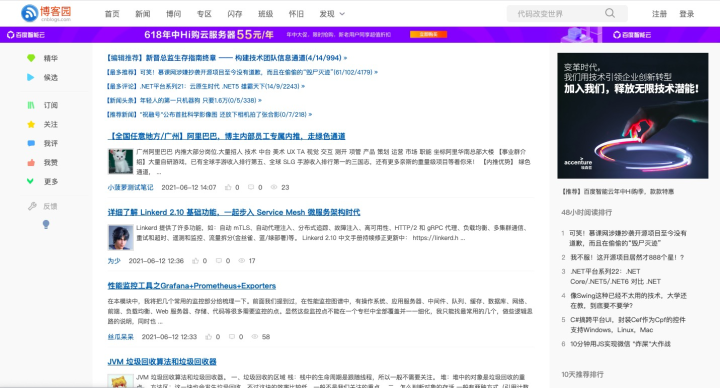Open the JVM 垃圾回收算法 post title
This screenshot has height=388, width=720.
point(162,362)
